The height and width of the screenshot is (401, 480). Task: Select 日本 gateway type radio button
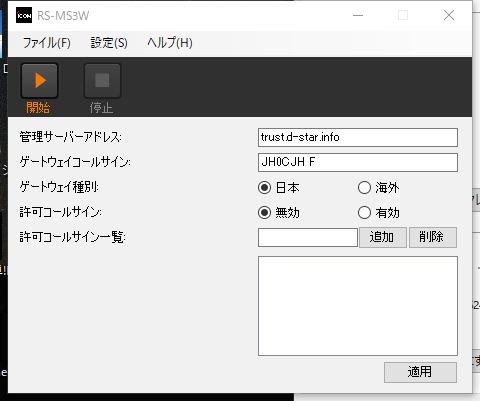click(x=264, y=188)
